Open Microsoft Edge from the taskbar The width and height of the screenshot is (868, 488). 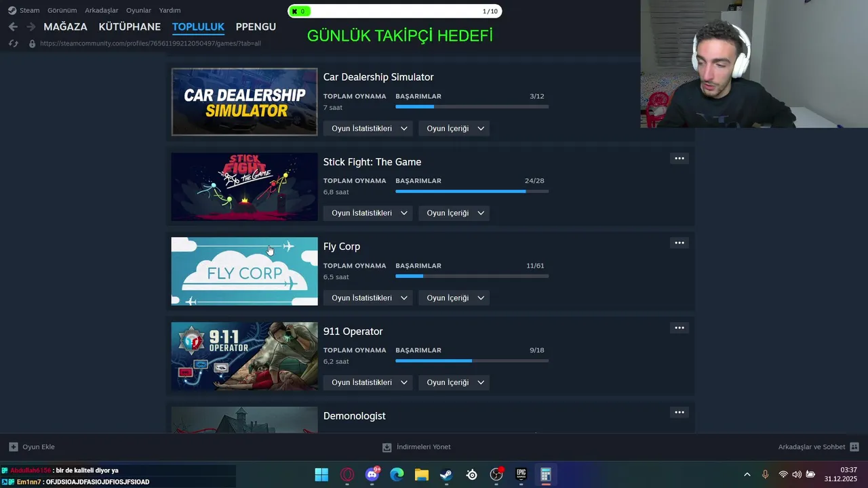pyautogui.click(x=397, y=474)
